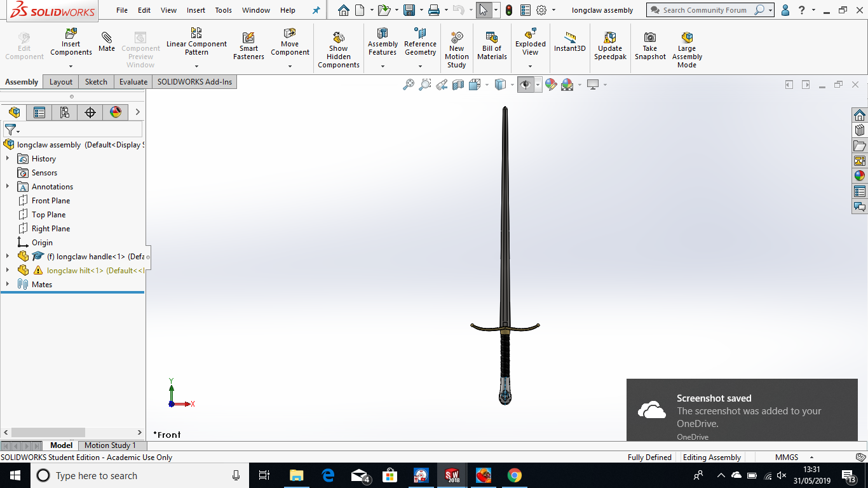The width and height of the screenshot is (868, 488).
Task: Expand the longcaw handle component node
Action: click(8, 256)
